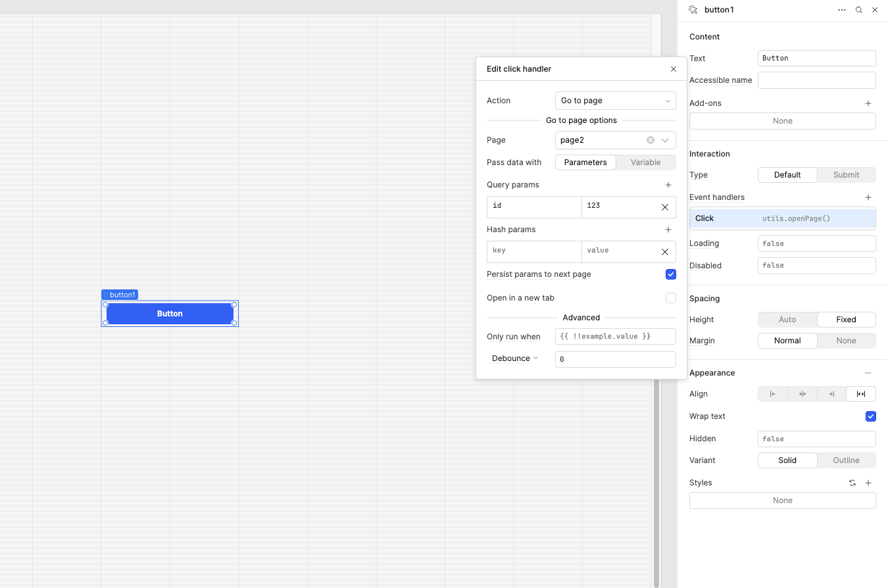The image size is (888, 588).
Task: Remove the id query param row
Action: coord(665,207)
